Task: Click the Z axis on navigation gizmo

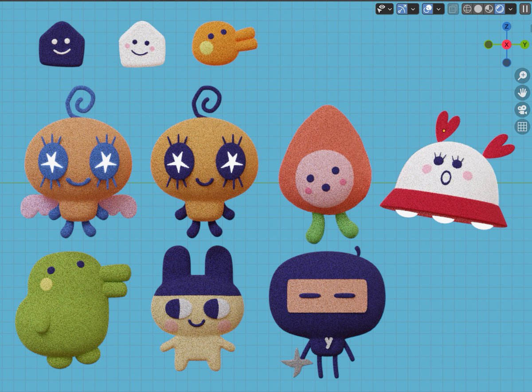Action: (x=507, y=27)
